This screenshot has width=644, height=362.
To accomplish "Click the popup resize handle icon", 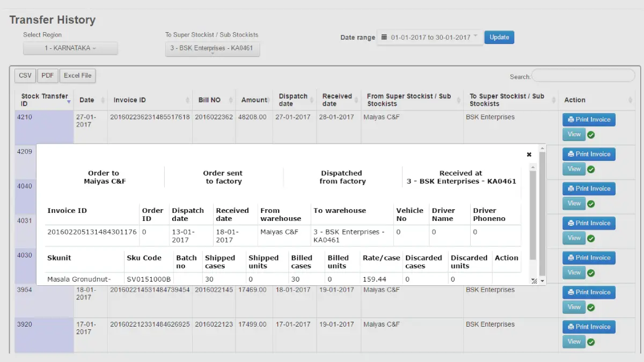I will click(x=534, y=281).
